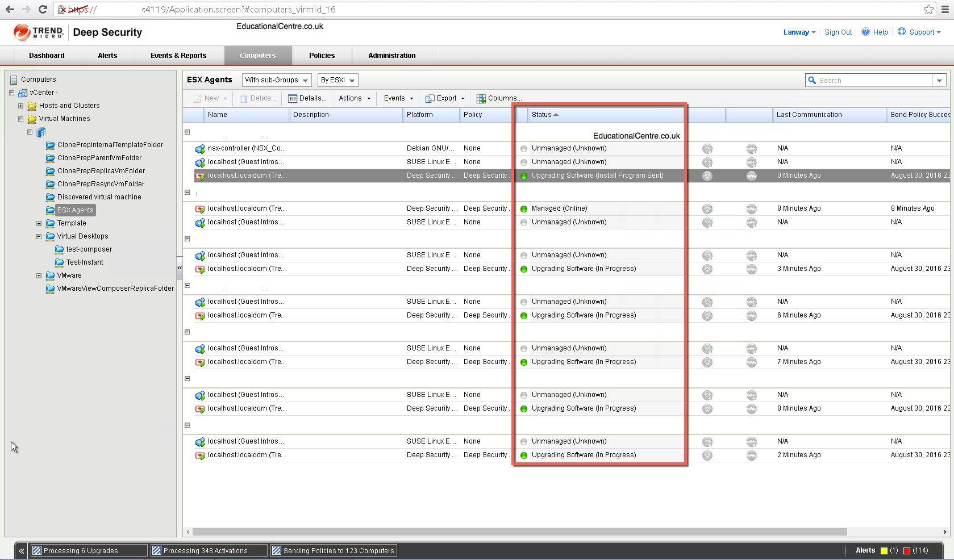Image resolution: width=954 pixels, height=560 pixels.
Task: Open the By ESXi grouping dropdown
Action: [338, 80]
